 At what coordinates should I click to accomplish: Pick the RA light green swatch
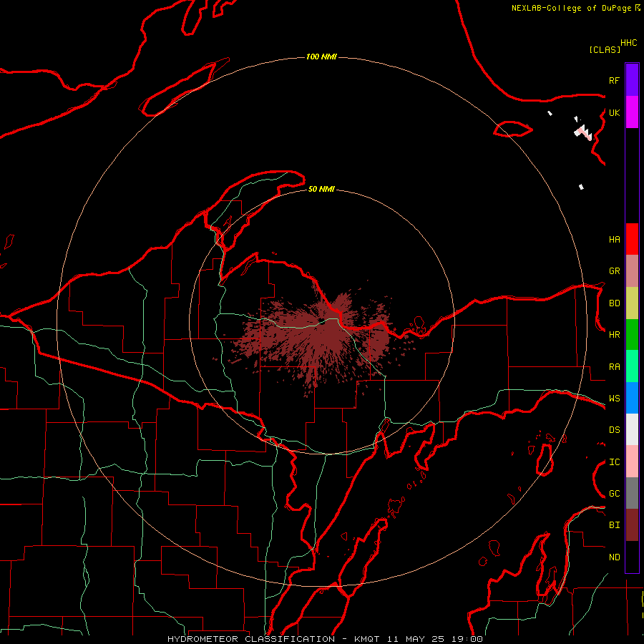point(632,366)
